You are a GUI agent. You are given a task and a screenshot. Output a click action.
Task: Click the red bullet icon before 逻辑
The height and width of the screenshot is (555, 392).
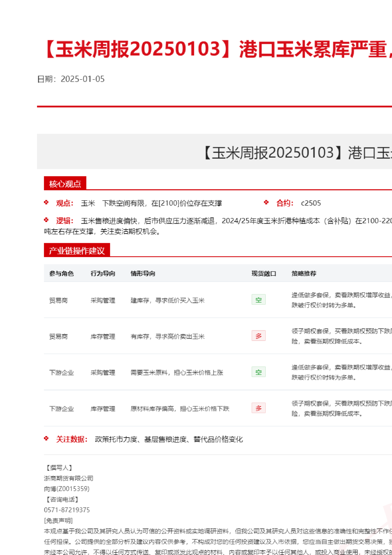pyautogui.click(x=46, y=220)
